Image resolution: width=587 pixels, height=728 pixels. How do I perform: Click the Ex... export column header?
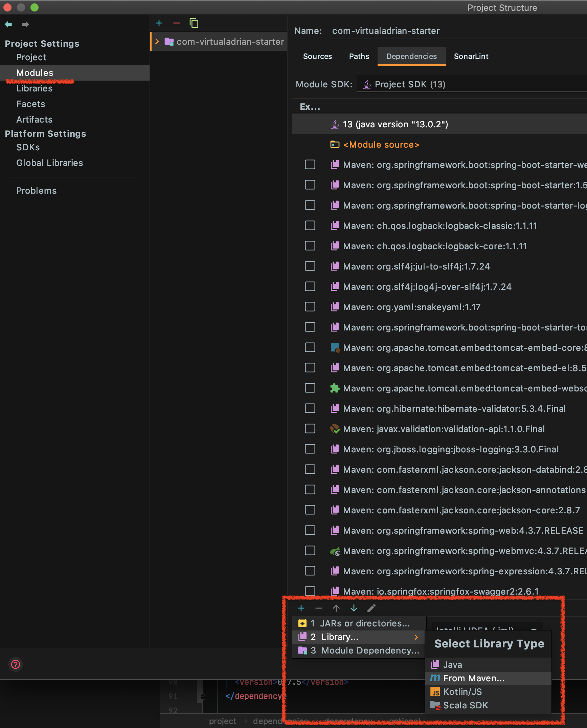[310, 107]
